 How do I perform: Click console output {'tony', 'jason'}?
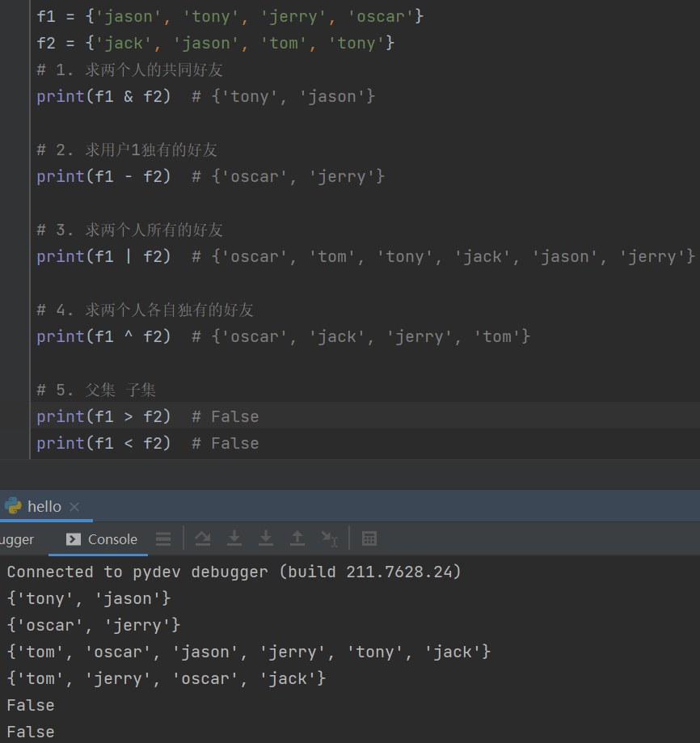89,599
